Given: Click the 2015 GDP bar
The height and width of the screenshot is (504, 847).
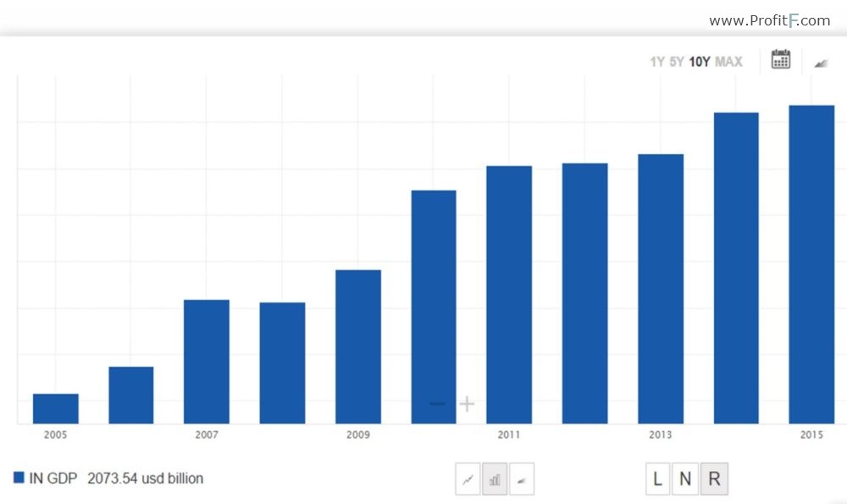Looking at the screenshot, I should 811,264.
